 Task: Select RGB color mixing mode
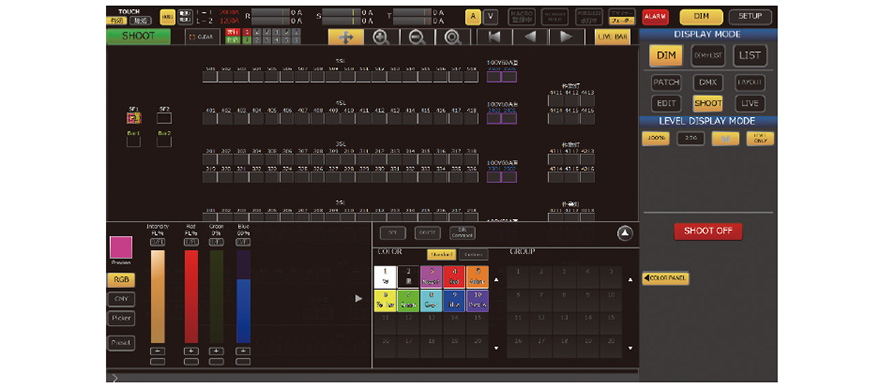point(121,280)
